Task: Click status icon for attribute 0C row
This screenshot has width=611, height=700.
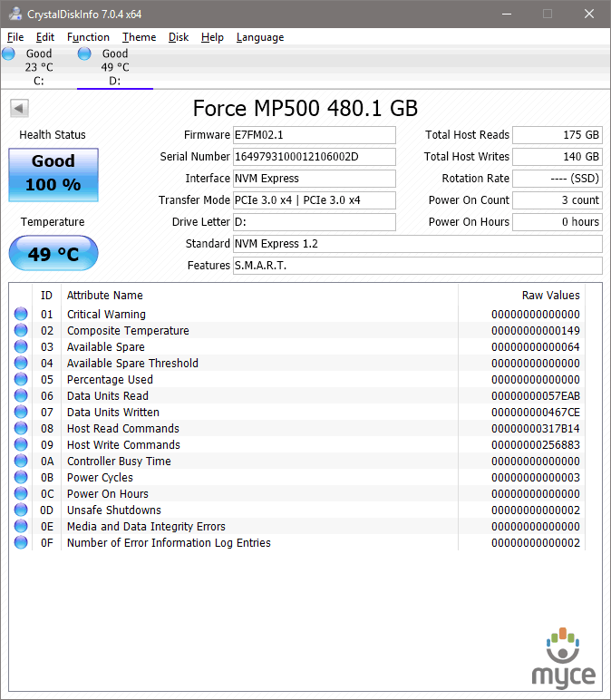Action: 21,493
